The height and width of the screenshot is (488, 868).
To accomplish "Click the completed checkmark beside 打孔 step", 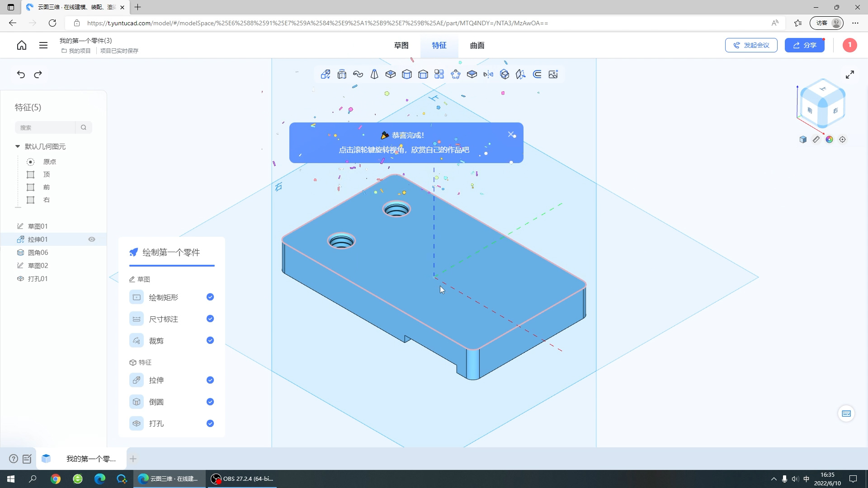I will (210, 423).
